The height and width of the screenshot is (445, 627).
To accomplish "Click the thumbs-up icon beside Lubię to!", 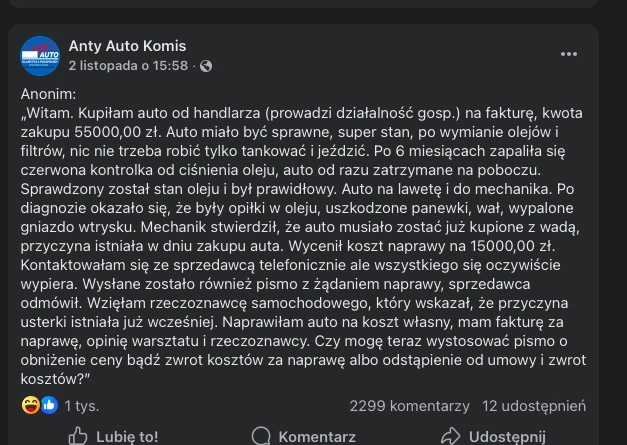I will pyautogui.click(x=78, y=436).
